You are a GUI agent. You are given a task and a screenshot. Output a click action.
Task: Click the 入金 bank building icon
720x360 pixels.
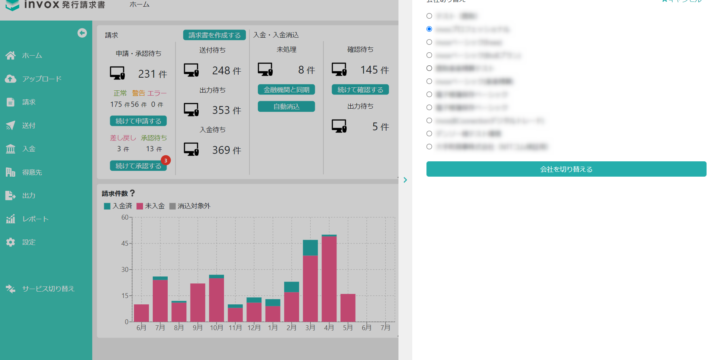(11, 149)
